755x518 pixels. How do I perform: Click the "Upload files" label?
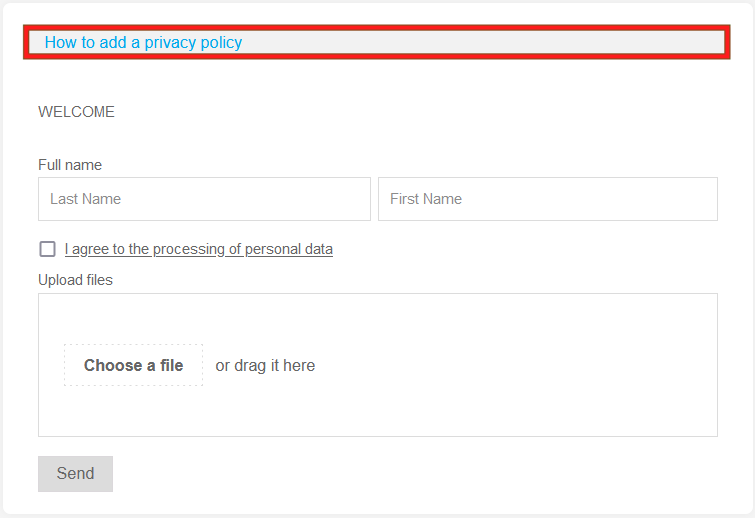75,280
